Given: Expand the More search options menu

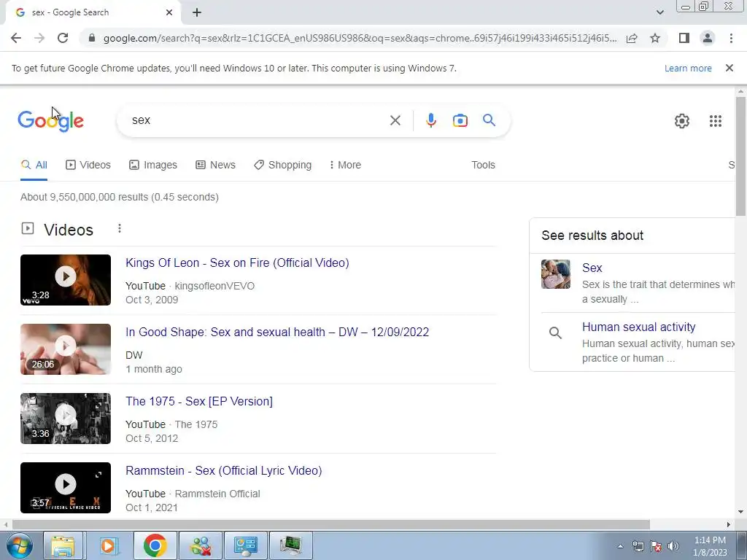Looking at the screenshot, I should click(x=345, y=165).
